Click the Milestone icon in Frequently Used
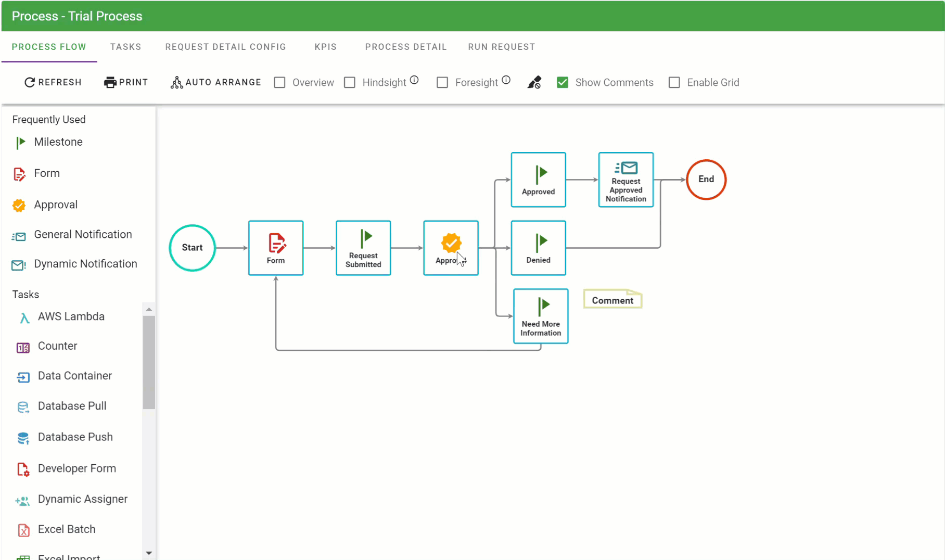The width and height of the screenshot is (945, 560). [x=20, y=143]
